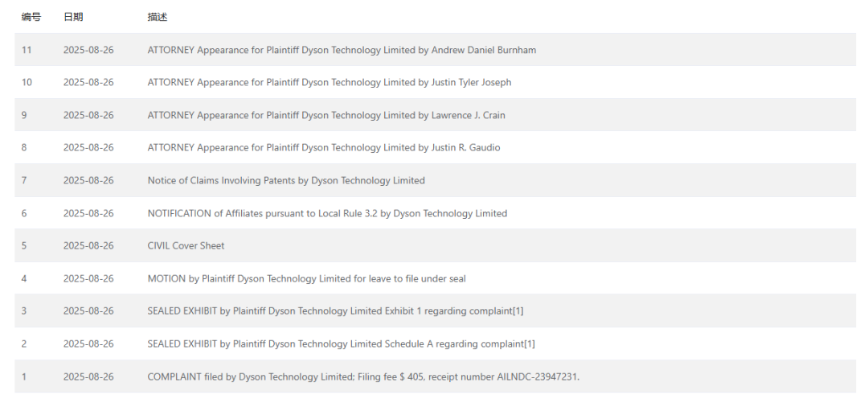868x399 pixels.
Task: Select SEALED EXHIBIT Schedule A entry
Action: [x=341, y=343]
